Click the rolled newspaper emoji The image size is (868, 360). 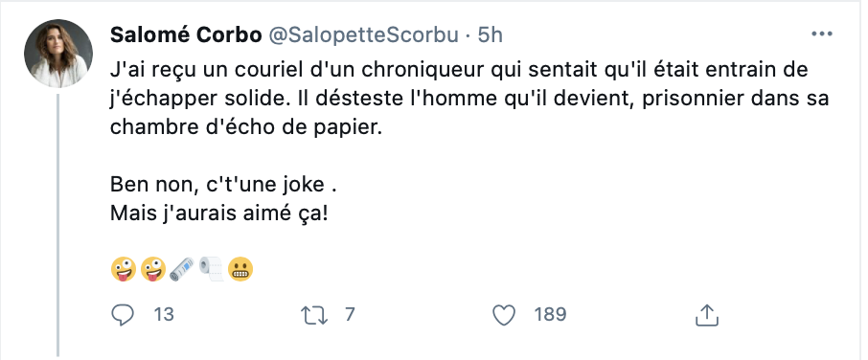tap(182, 269)
